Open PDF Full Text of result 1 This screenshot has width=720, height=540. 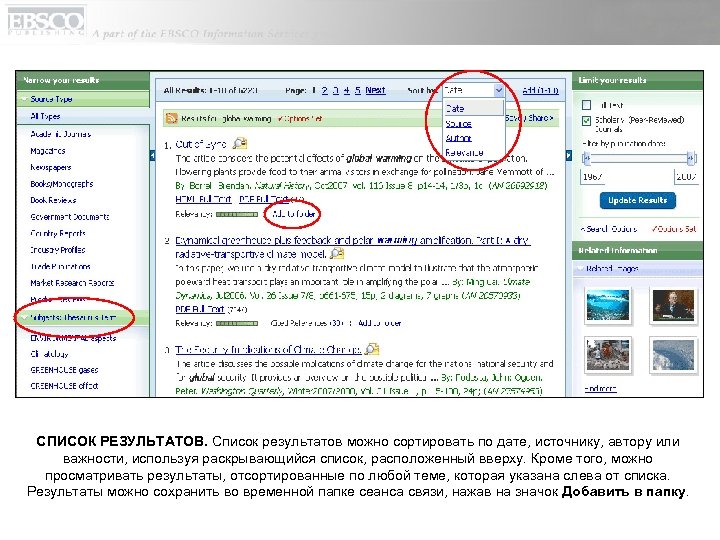tap(265, 199)
